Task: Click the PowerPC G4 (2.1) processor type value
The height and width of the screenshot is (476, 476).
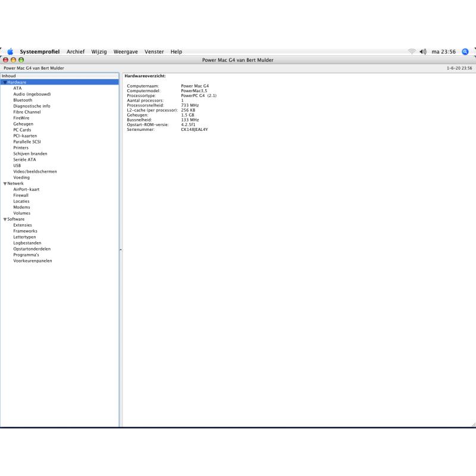Action: pyautogui.click(x=199, y=96)
